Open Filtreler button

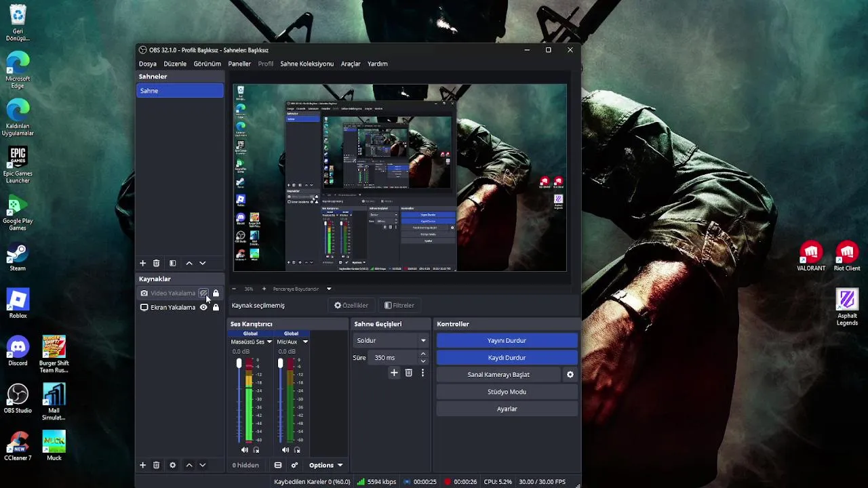(x=399, y=305)
